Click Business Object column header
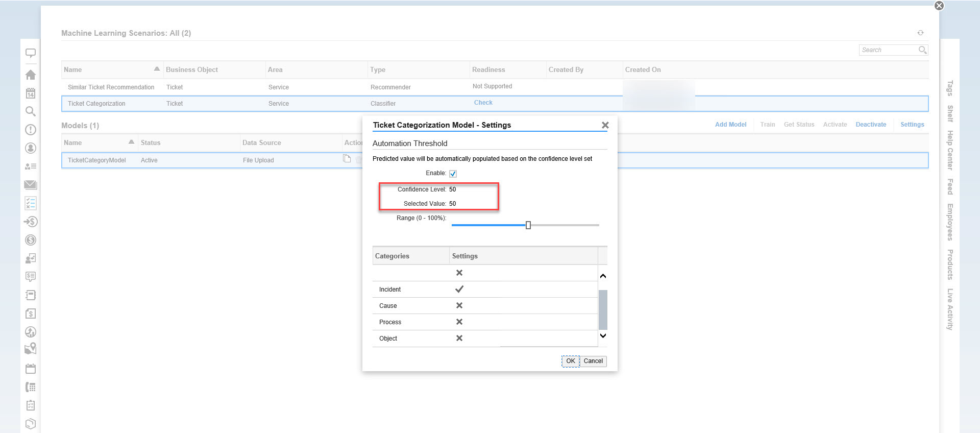Screen dimensions: 980x433 (x=214, y=70)
